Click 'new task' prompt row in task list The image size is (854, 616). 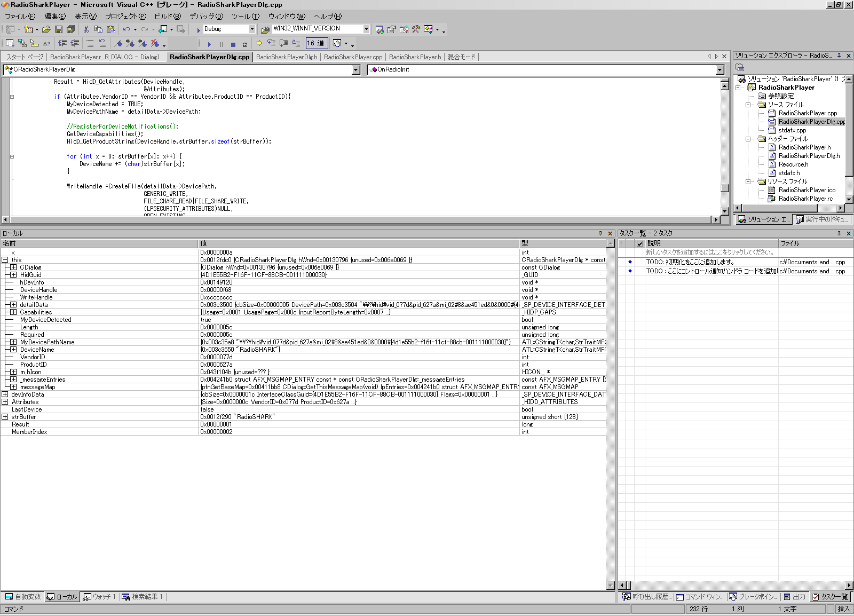click(x=735, y=252)
